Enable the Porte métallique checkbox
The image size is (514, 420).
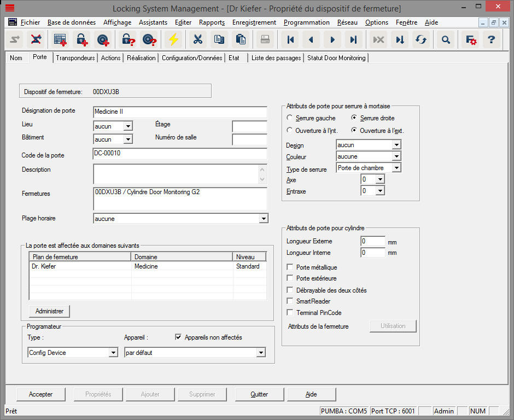291,268
